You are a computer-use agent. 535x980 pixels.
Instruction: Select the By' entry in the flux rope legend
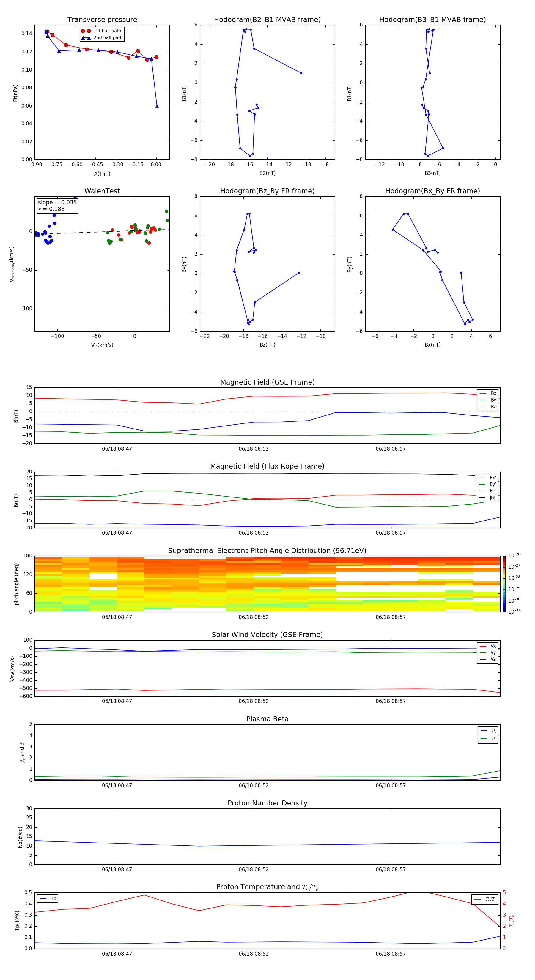487,484
